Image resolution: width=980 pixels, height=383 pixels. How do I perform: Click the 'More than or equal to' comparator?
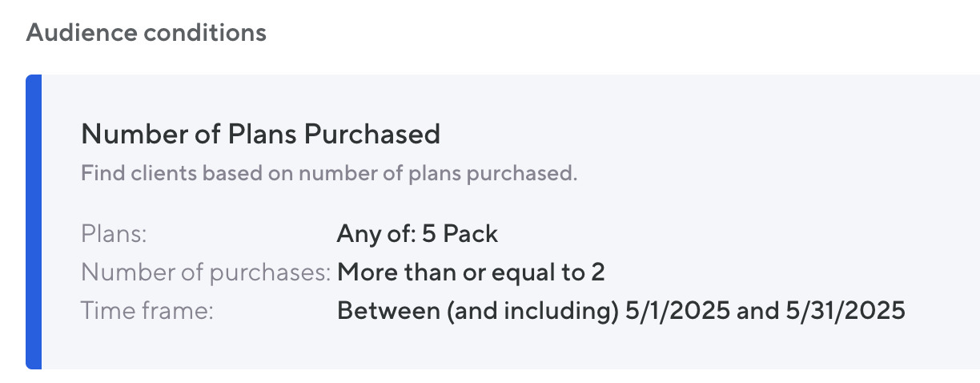pyautogui.click(x=462, y=272)
